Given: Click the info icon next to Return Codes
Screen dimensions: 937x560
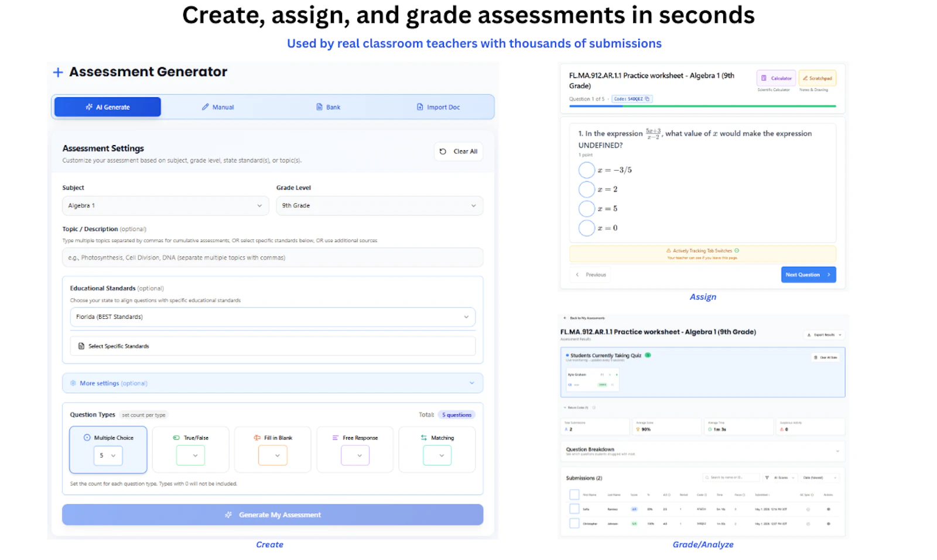Looking at the screenshot, I should [594, 407].
